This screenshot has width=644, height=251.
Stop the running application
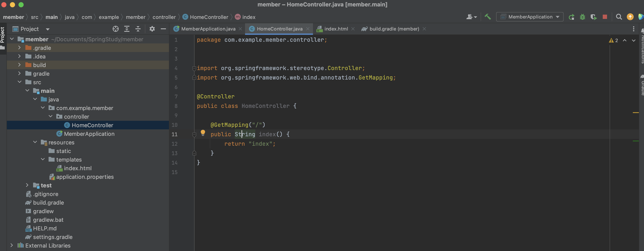click(605, 17)
